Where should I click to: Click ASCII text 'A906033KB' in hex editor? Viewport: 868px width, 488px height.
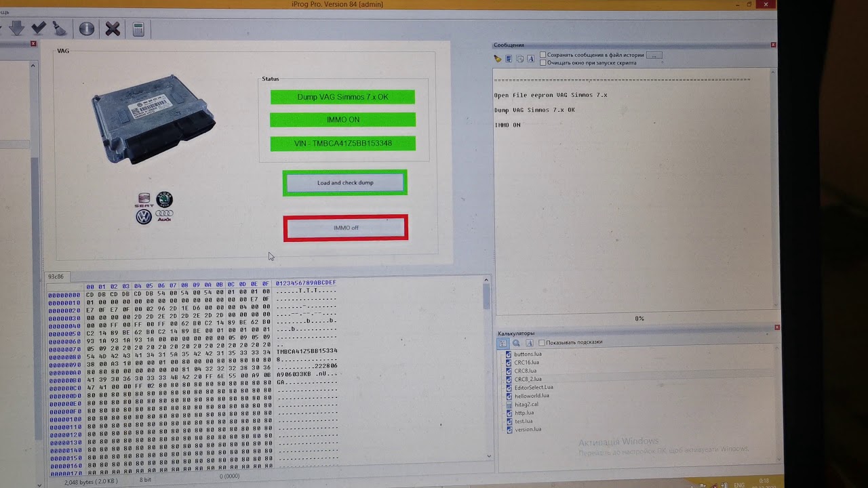pos(294,374)
